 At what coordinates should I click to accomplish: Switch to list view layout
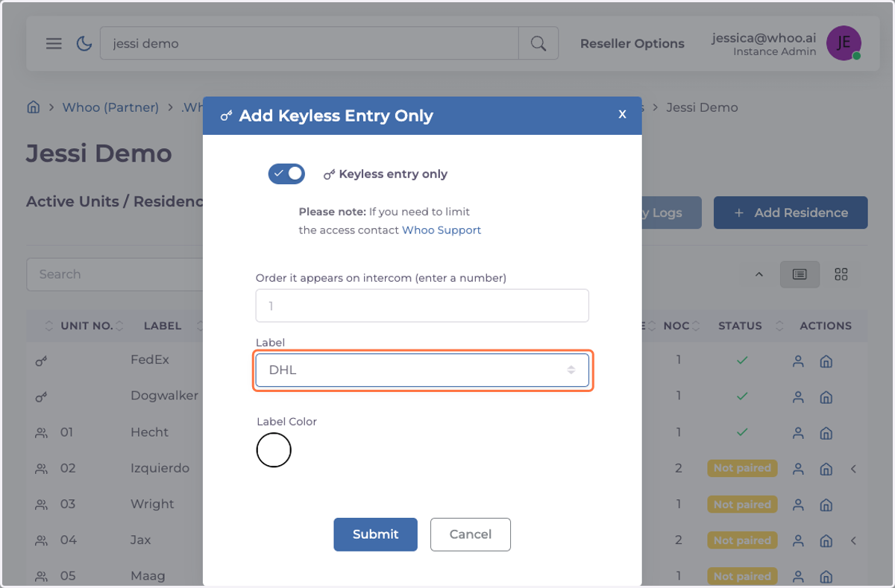point(800,274)
